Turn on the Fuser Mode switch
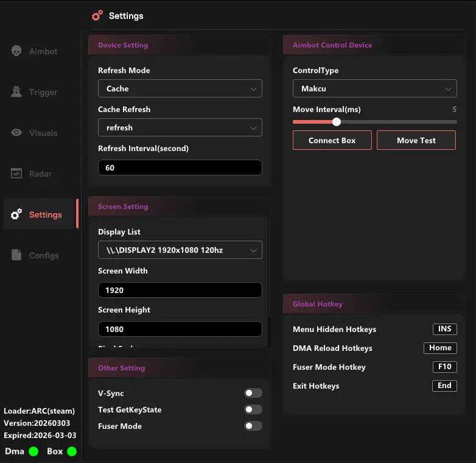The width and height of the screenshot is (476, 463). [x=253, y=426]
